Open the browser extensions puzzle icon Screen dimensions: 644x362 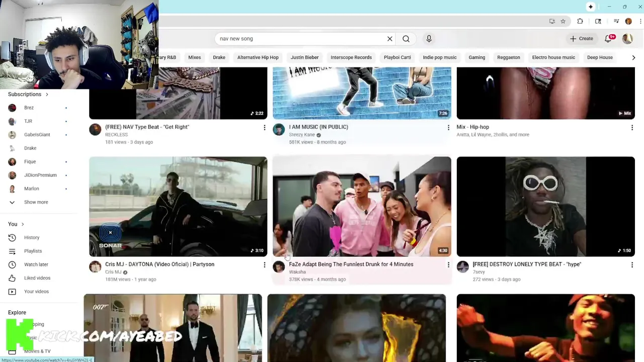(580, 21)
